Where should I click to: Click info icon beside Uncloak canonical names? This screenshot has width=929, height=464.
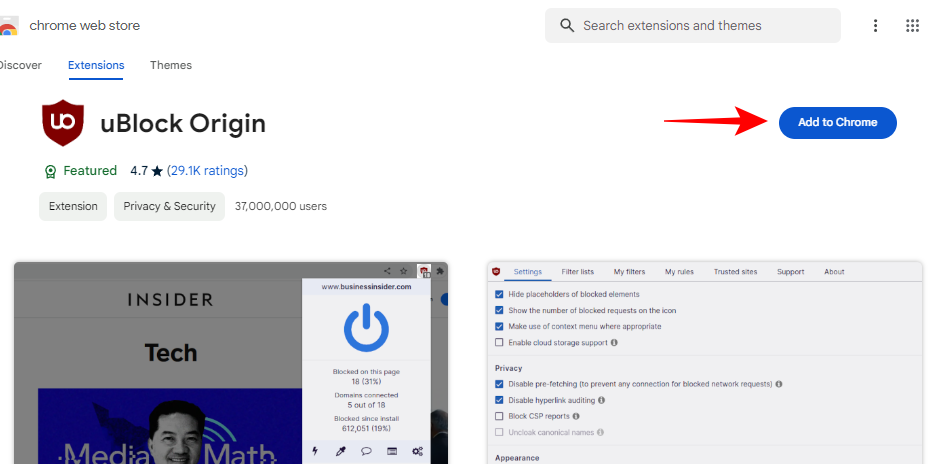(x=601, y=432)
